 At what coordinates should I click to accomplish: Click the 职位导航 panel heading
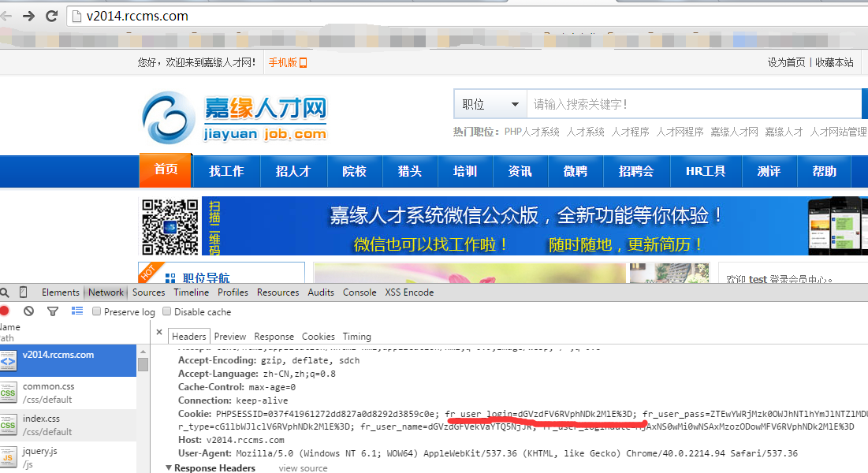click(206, 278)
